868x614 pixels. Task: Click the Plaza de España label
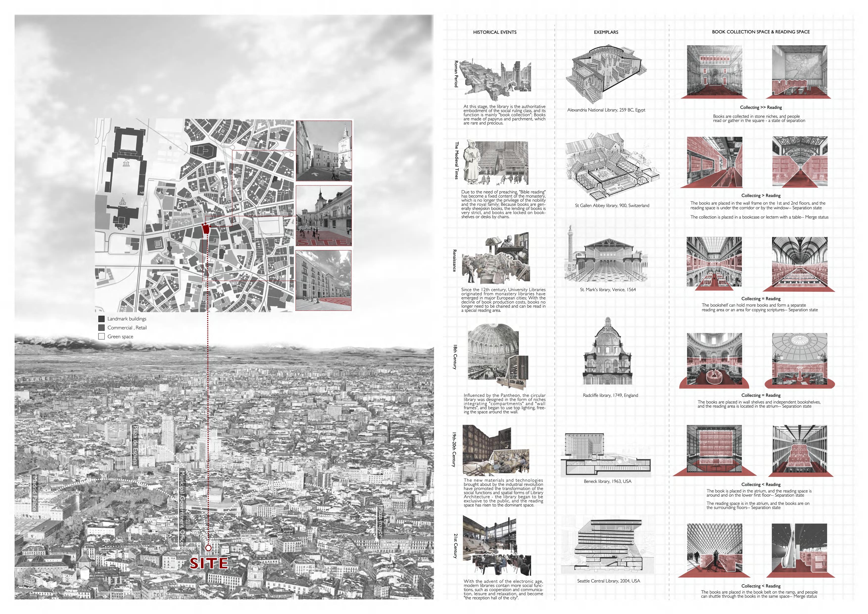point(135,446)
